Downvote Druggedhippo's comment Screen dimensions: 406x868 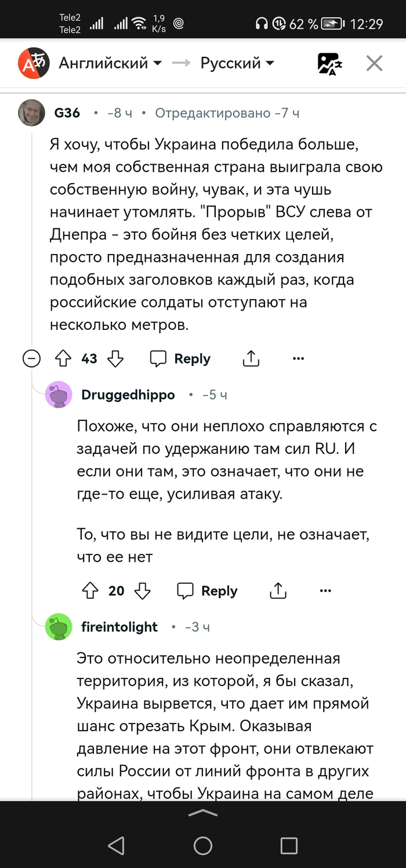(x=143, y=591)
